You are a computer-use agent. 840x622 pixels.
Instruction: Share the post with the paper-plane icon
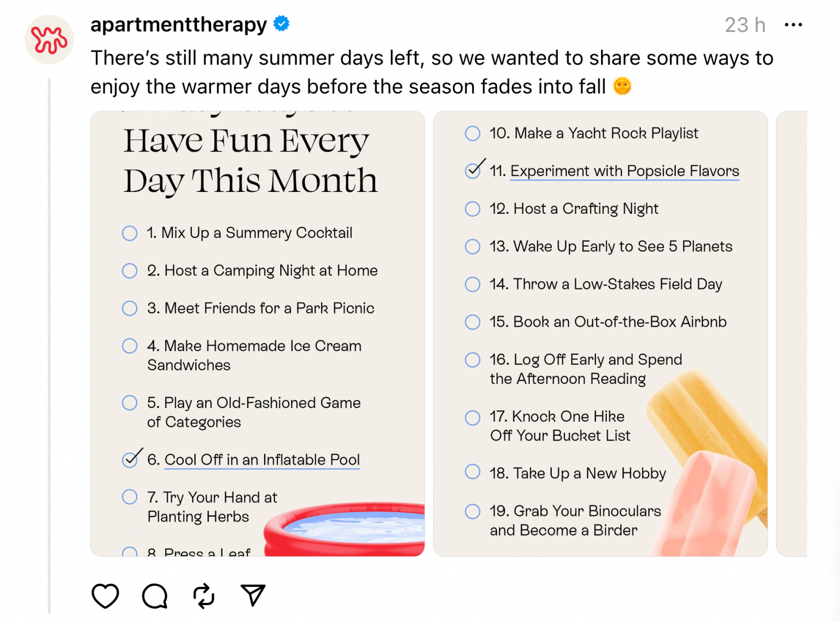click(252, 596)
